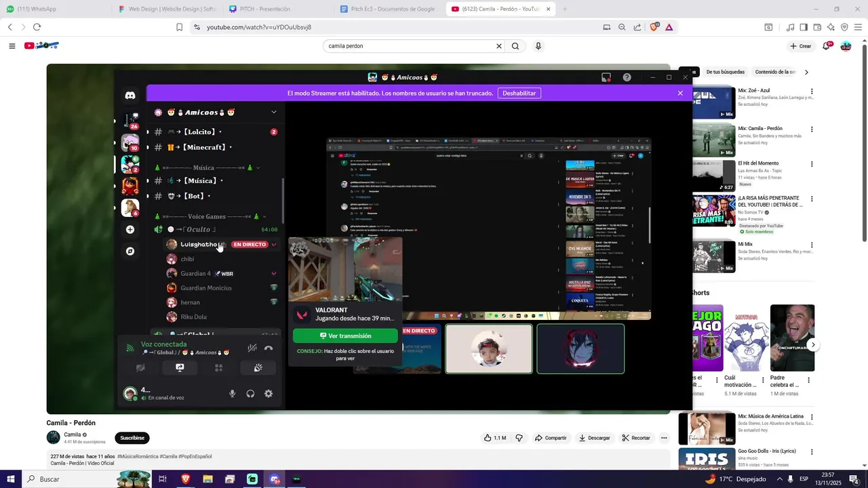Viewport: 868px width, 488px height.
Task: Select the De tus búsquedas chip
Action: tap(725, 72)
